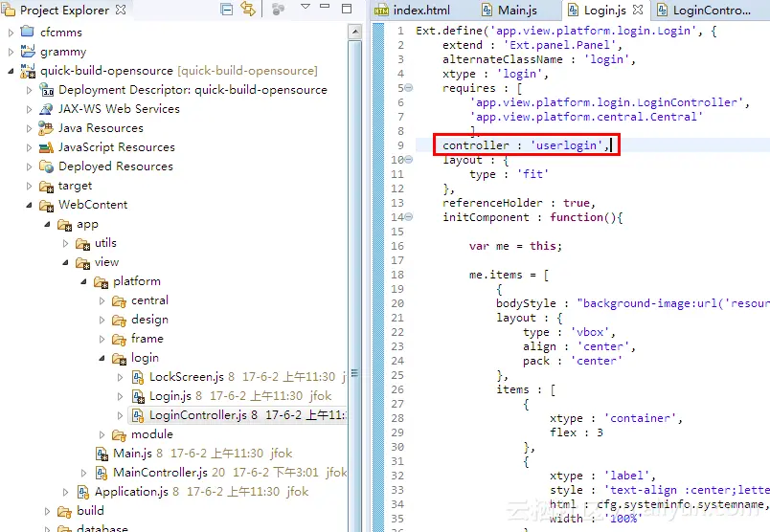The height and width of the screenshot is (532, 770).
Task: Switch to the index.html editor tab
Action: (413, 11)
